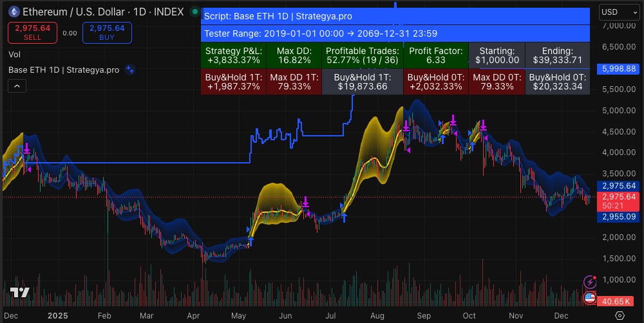This screenshot has height=323, width=644.
Task: Click the blue 2,955.09 price label
Action: pyautogui.click(x=618, y=217)
